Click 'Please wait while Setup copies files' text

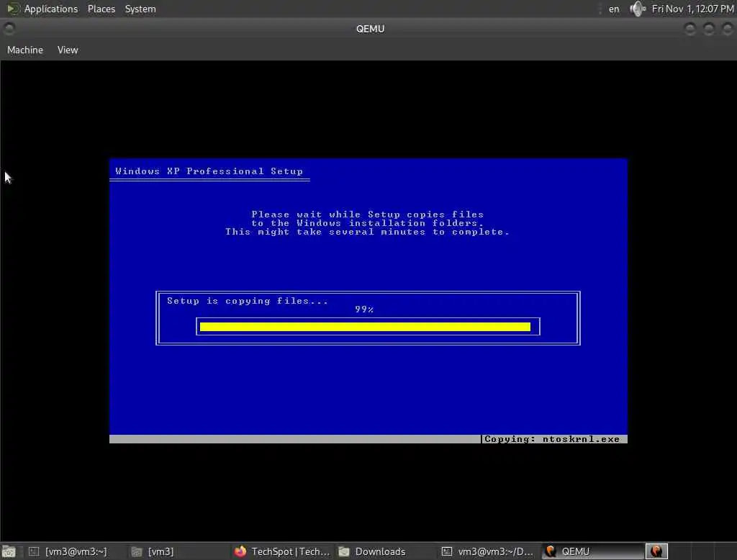point(368,214)
